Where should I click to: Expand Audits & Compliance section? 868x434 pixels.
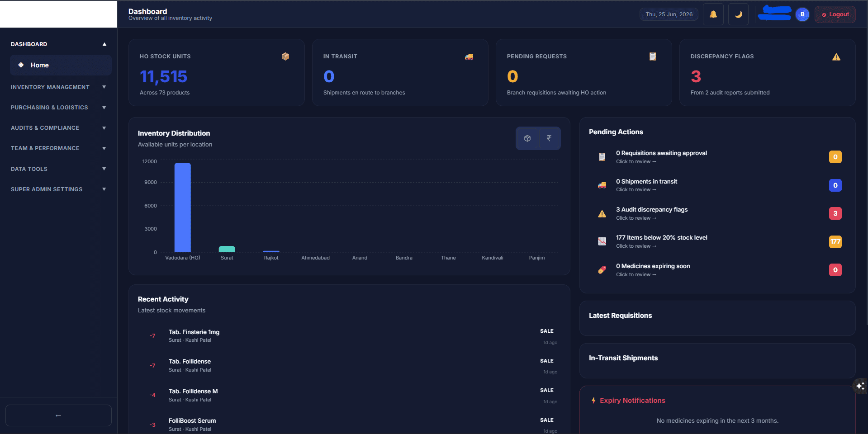(x=59, y=128)
